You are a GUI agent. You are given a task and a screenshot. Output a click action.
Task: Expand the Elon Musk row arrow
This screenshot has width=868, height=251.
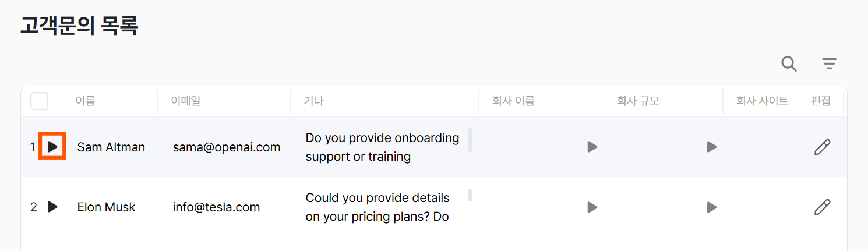[x=52, y=207]
